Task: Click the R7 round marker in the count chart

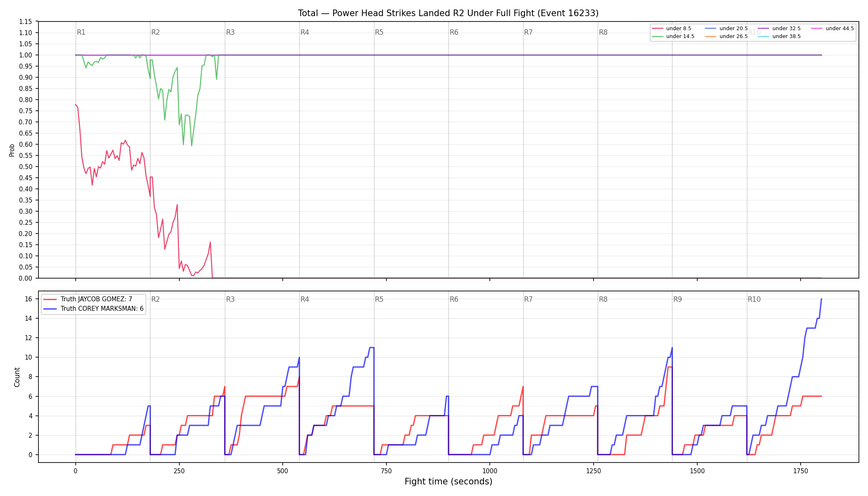Action: click(528, 299)
